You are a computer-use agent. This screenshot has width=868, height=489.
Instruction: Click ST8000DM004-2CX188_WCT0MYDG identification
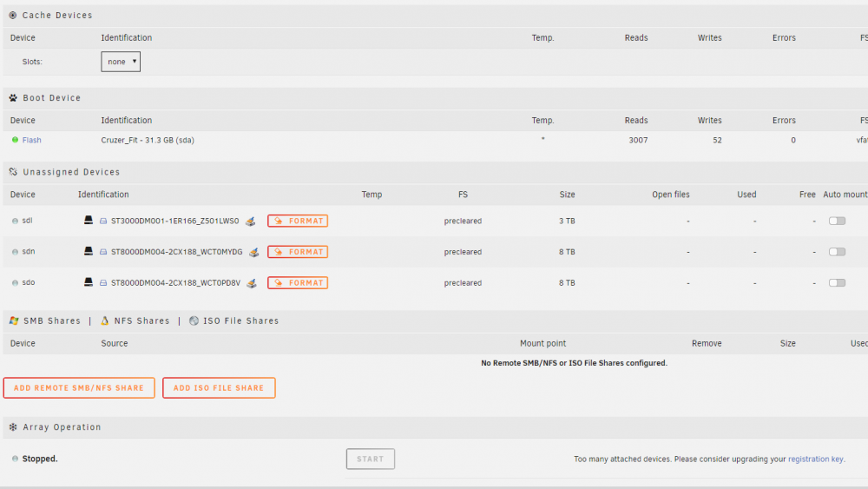[x=176, y=252]
